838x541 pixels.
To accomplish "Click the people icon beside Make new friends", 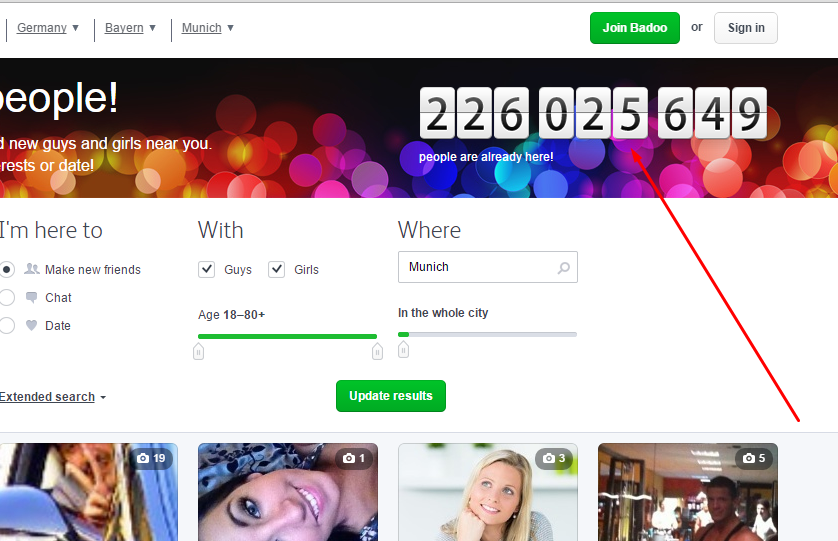I will (32, 269).
